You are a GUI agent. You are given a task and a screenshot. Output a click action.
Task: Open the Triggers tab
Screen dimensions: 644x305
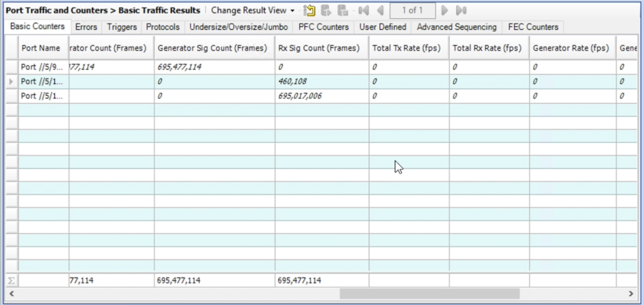(x=122, y=27)
